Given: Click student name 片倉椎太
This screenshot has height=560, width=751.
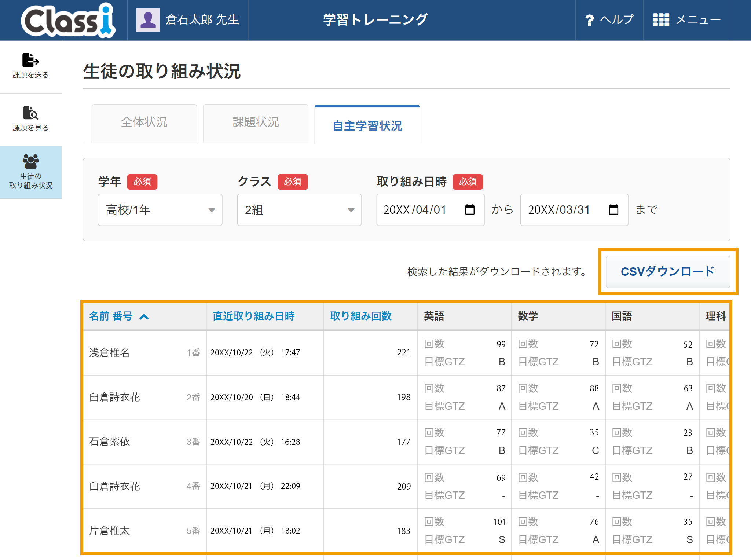Looking at the screenshot, I should coord(109,531).
